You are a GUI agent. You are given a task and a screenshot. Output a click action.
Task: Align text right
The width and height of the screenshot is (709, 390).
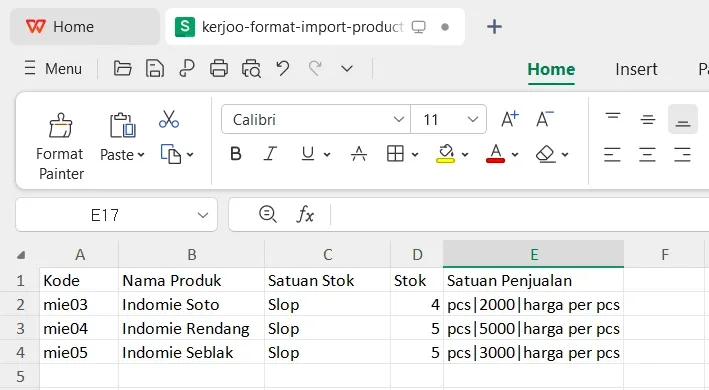(682, 155)
